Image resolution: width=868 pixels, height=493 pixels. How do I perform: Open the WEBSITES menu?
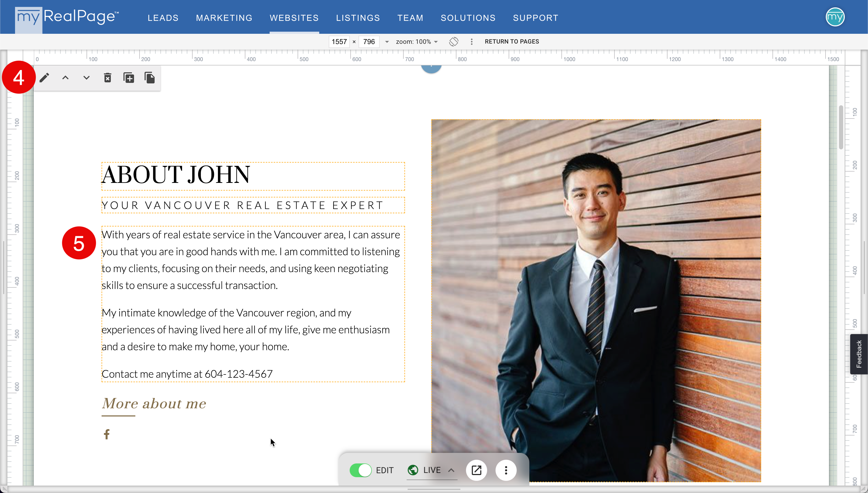[x=294, y=18]
